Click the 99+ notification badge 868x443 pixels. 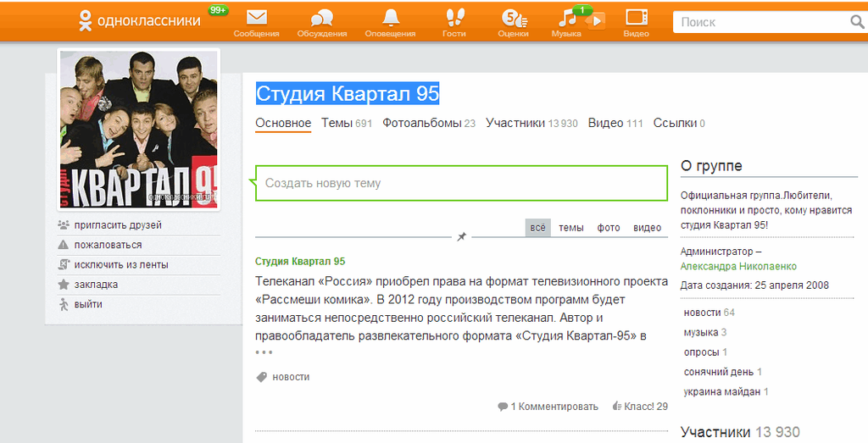coord(218,10)
